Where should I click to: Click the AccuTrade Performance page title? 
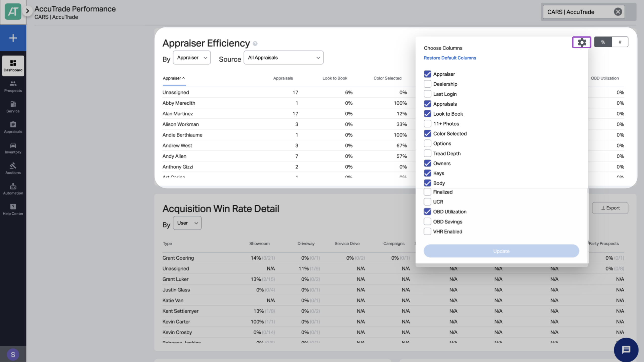tap(75, 9)
